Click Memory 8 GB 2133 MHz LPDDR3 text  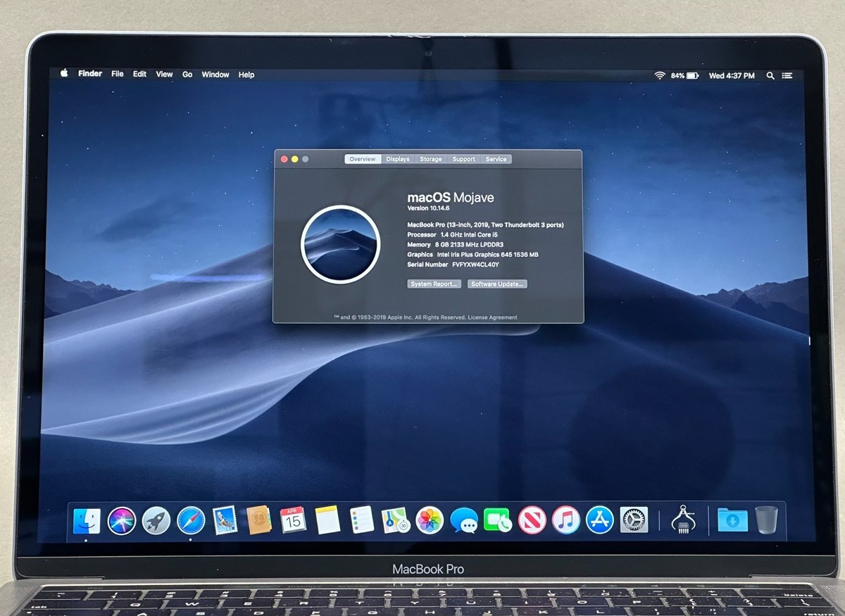tap(455, 244)
